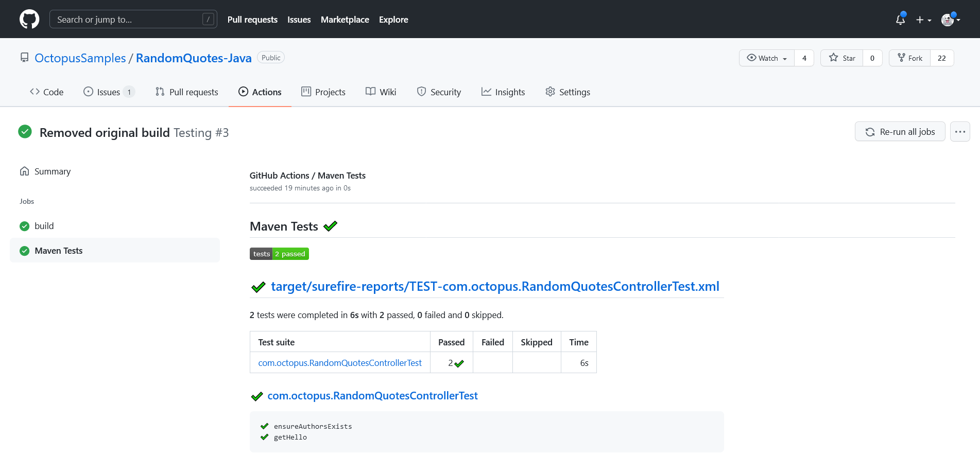Open the profile avatar menu
980x473 pixels.
tap(950, 19)
